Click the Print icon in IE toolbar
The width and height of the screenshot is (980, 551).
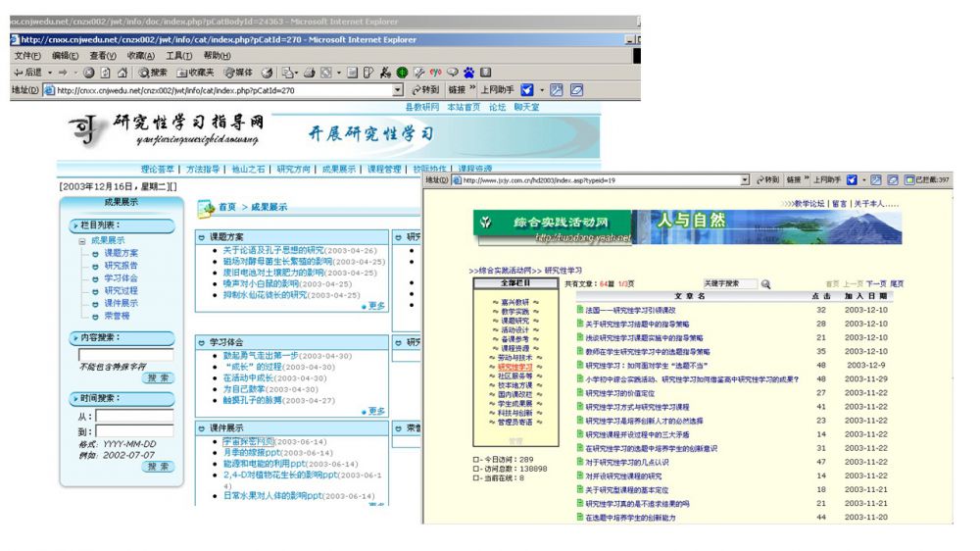coord(308,73)
